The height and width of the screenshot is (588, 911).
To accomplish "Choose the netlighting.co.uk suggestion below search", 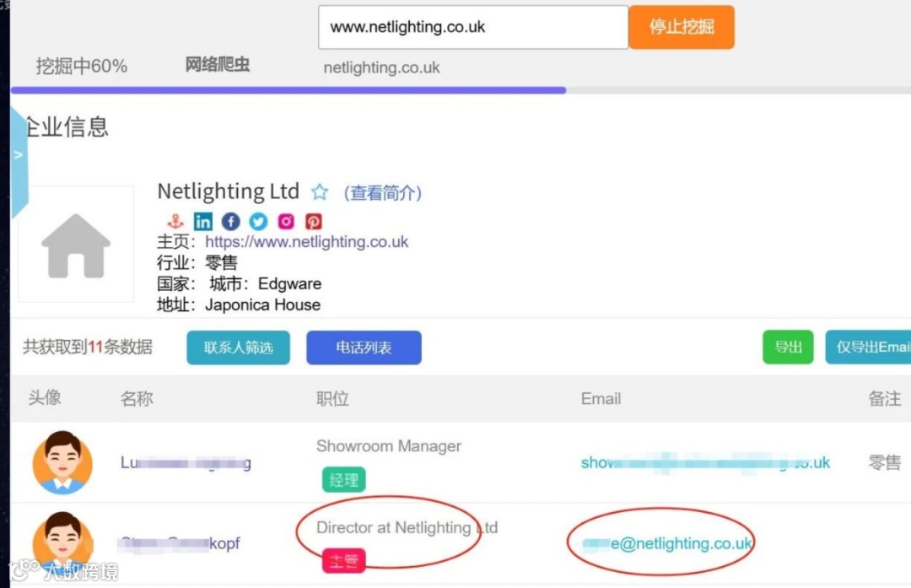I will pos(382,67).
